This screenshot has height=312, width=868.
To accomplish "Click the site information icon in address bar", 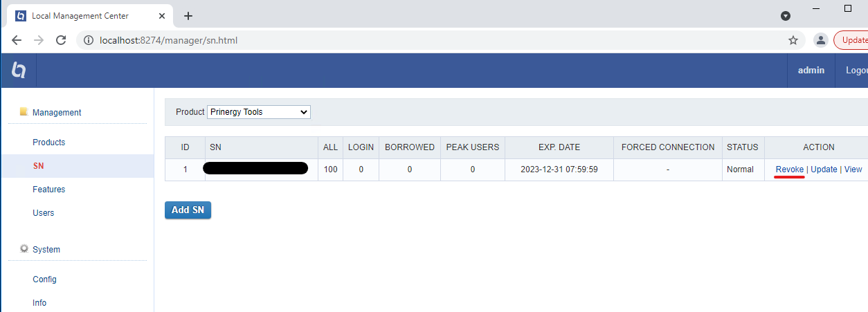I will click(89, 40).
